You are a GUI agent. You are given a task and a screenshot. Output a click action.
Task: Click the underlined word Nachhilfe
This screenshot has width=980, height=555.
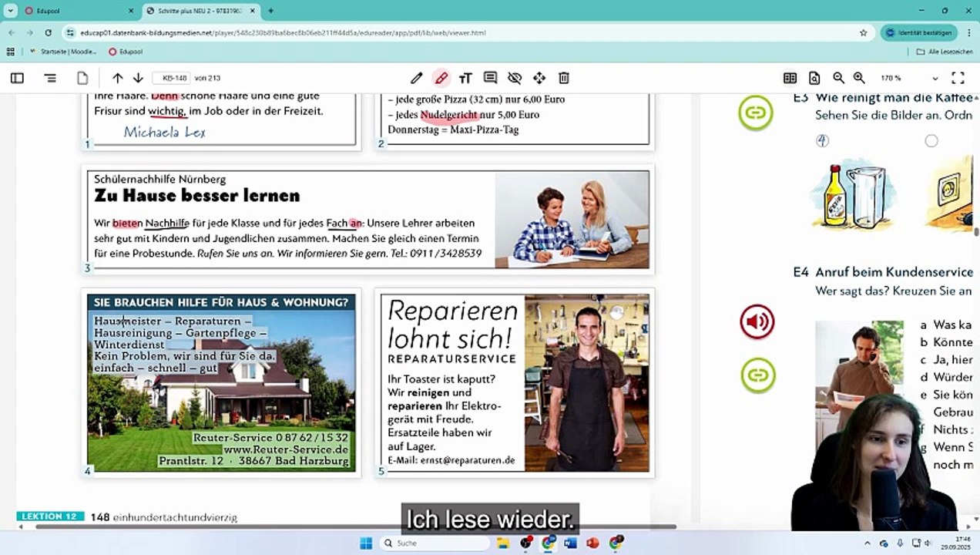167,223
